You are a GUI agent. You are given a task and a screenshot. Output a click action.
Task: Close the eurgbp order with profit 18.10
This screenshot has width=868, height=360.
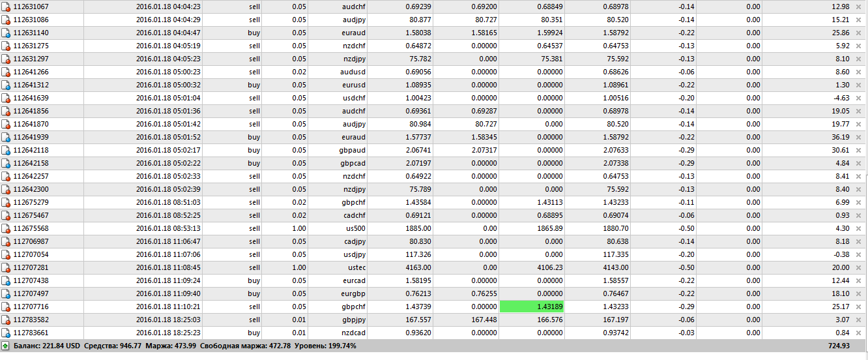[x=859, y=293]
